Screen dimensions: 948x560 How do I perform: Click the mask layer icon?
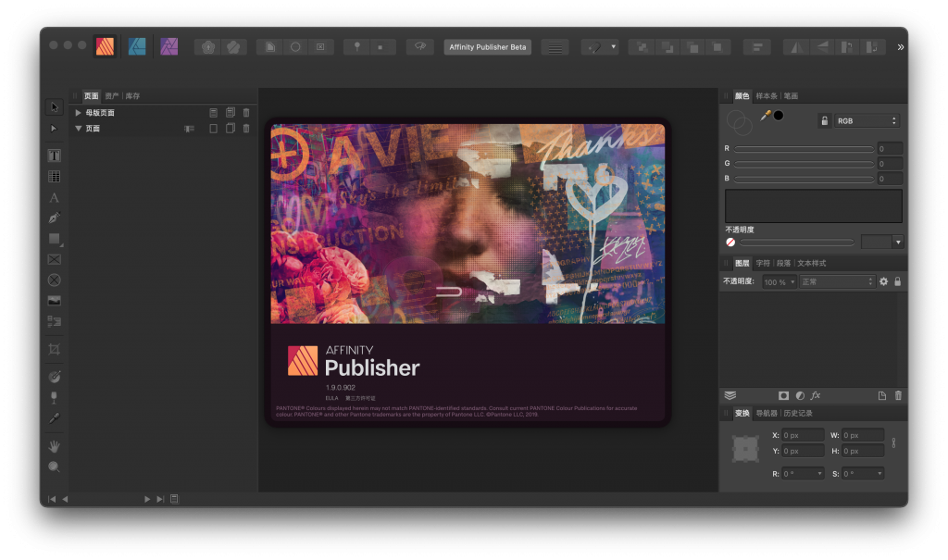coord(783,395)
